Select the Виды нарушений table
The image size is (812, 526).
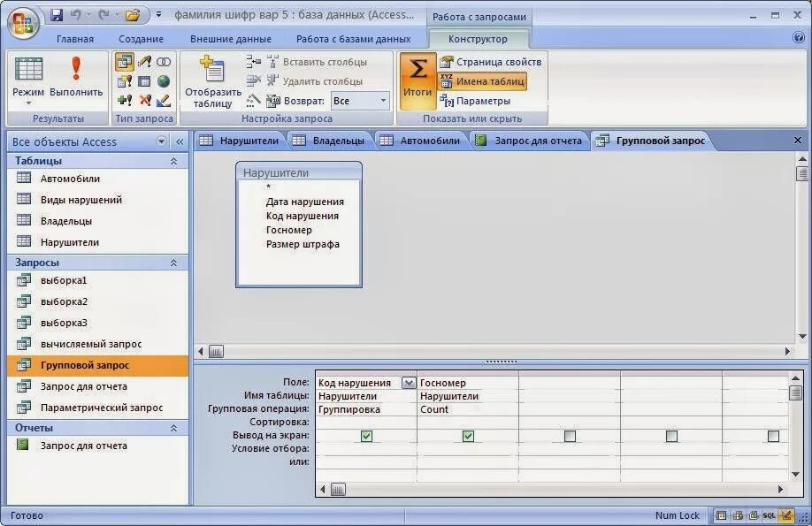click(x=98, y=200)
